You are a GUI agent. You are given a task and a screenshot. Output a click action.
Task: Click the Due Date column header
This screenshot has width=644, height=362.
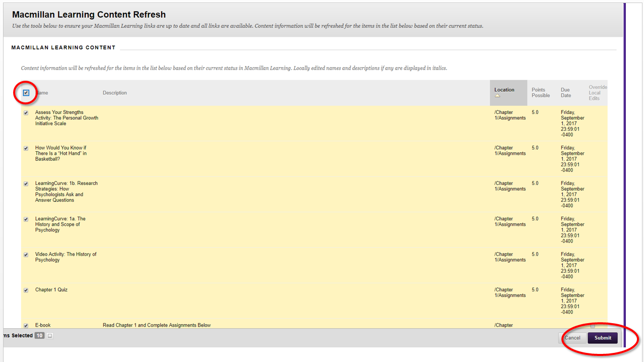tap(565, 92)
